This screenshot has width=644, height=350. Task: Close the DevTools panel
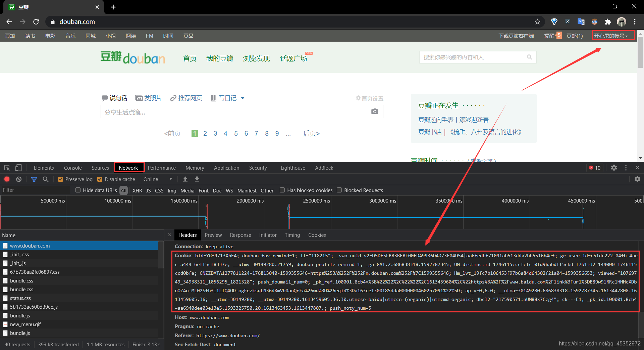637,168
